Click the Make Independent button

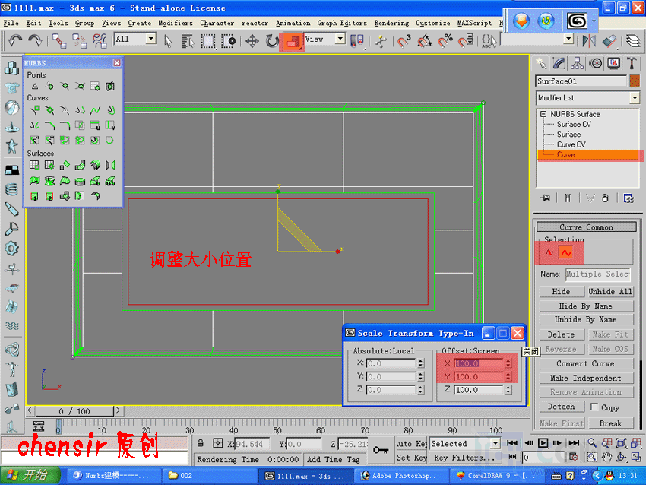(585, 378)
